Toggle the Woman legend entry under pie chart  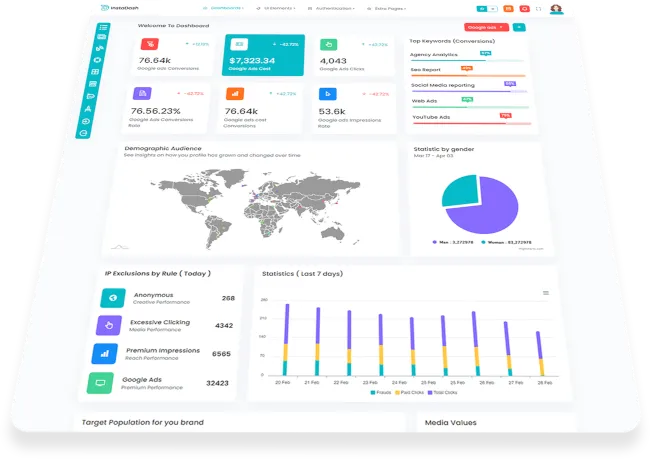coord(506,242)
